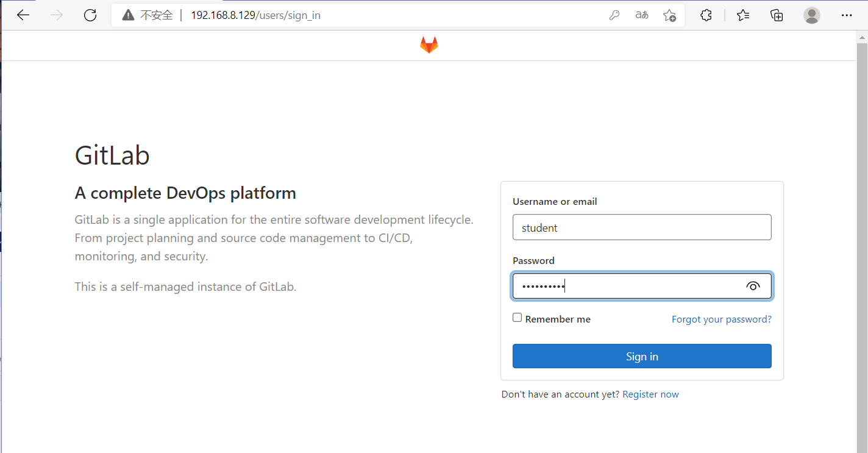
Task: Click the URL in the address bar
Action: [x=255, y=15]
